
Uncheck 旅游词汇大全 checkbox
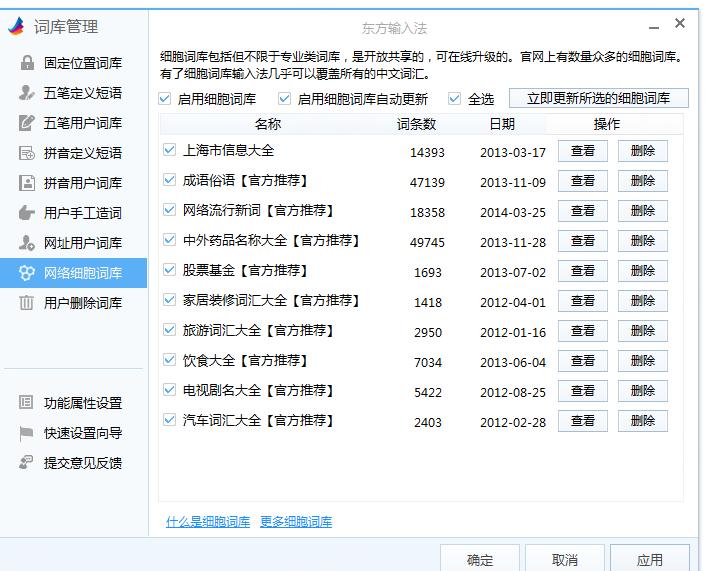pos(169,330)
